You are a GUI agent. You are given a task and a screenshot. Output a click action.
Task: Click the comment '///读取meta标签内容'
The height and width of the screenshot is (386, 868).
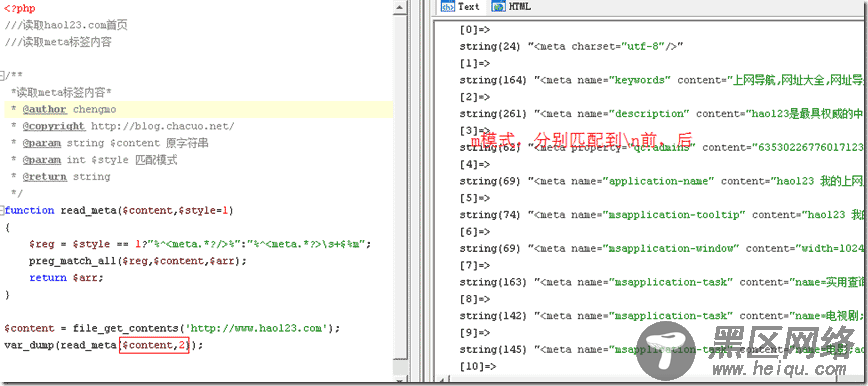click(x=58, y=42)
